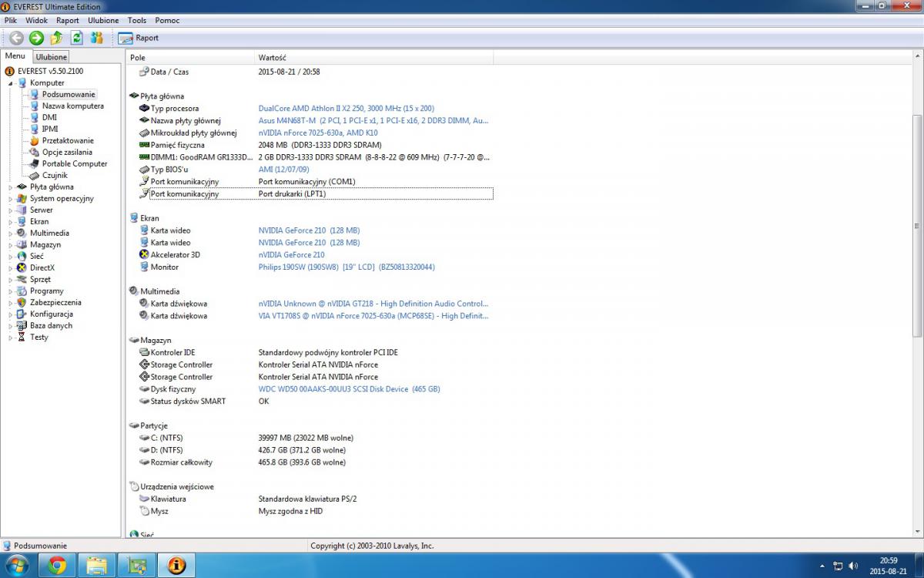This screenshot has height=578, width=924.
Task: Open Windows Explorer from the taskbar
Action: click(x=96, y=566)
